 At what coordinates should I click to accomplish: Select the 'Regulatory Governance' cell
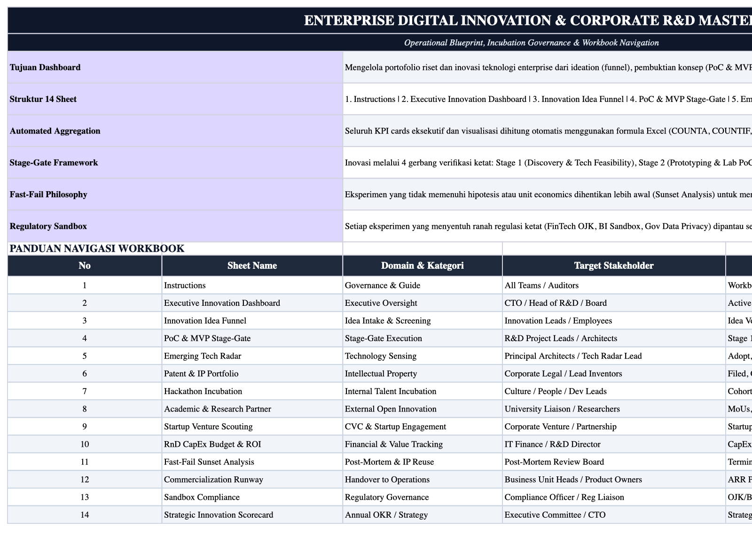[x=423, y=497]
